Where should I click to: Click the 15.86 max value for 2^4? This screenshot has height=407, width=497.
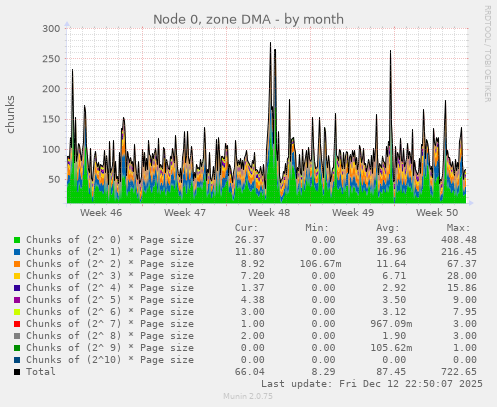pos(462,288)
